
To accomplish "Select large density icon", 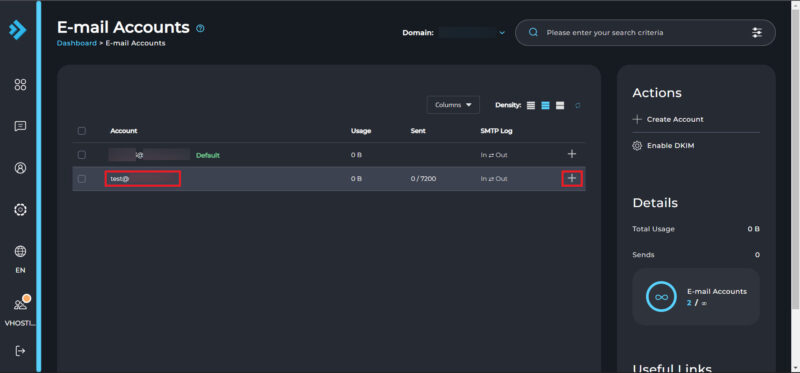I will (x=560, y=105).
